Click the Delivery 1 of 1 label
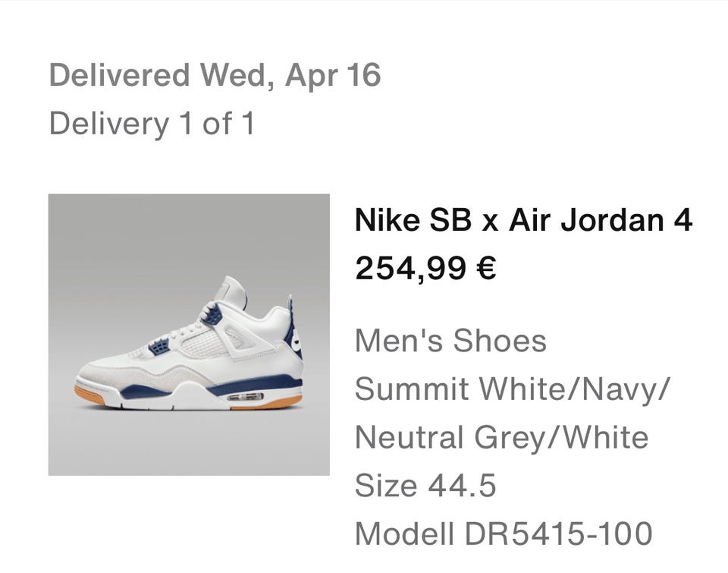This screenshot has width=728, height=573. coord(152,123)
